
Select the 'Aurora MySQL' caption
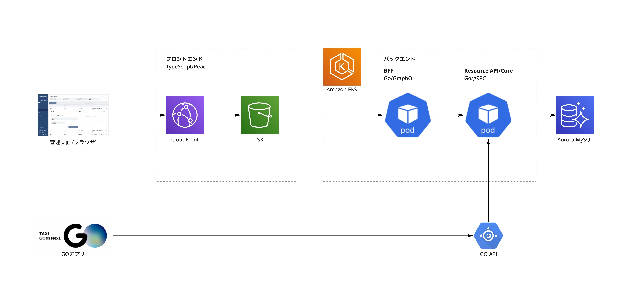(575, 139)
